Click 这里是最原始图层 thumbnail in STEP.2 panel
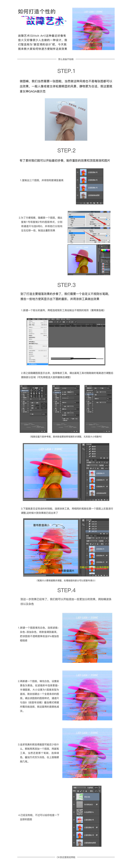The width and height of the screenshot is (131, 868). click(83, 195)
